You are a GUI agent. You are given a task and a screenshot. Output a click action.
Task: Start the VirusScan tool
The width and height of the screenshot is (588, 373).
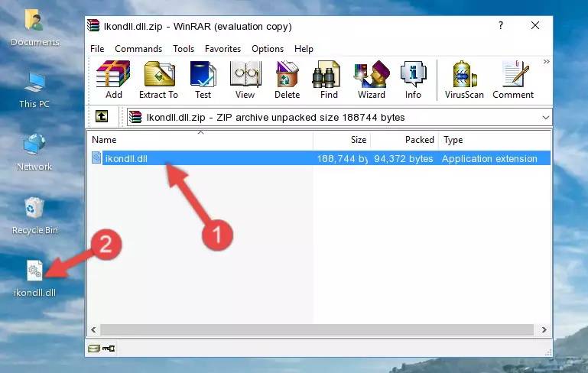pyautogui.click(x=464, y=79)
